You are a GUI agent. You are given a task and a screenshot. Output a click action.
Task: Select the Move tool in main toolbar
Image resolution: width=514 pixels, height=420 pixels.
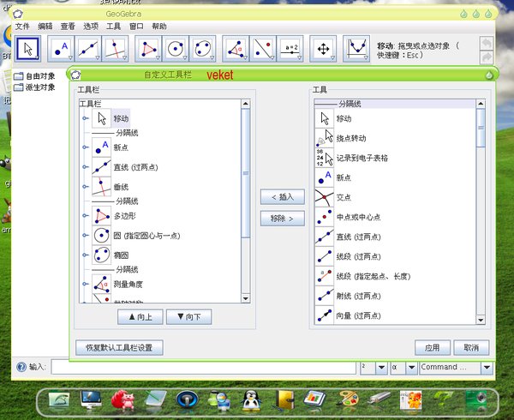tap(28, 49)
